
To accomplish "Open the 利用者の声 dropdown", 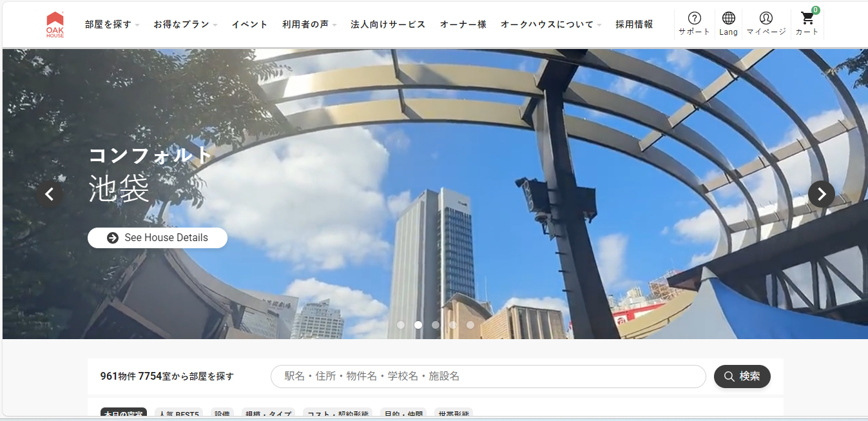I will [x=309, y=24].
